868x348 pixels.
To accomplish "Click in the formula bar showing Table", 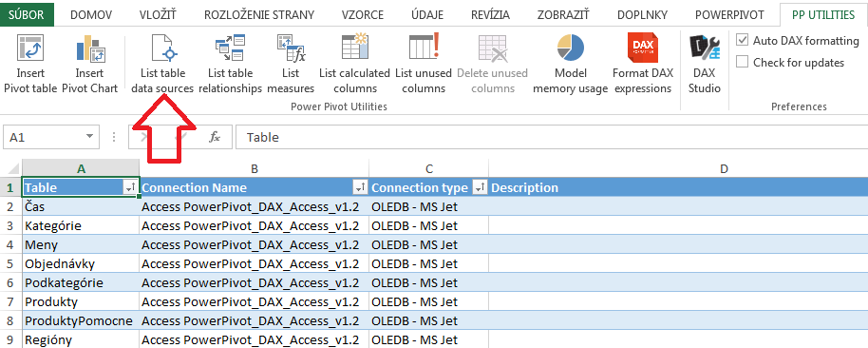I will 552,137.
